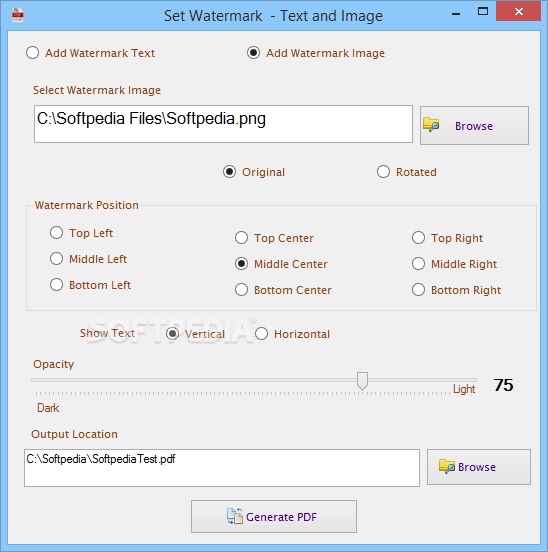Click the app icon in the title bar

pos(18,15)
